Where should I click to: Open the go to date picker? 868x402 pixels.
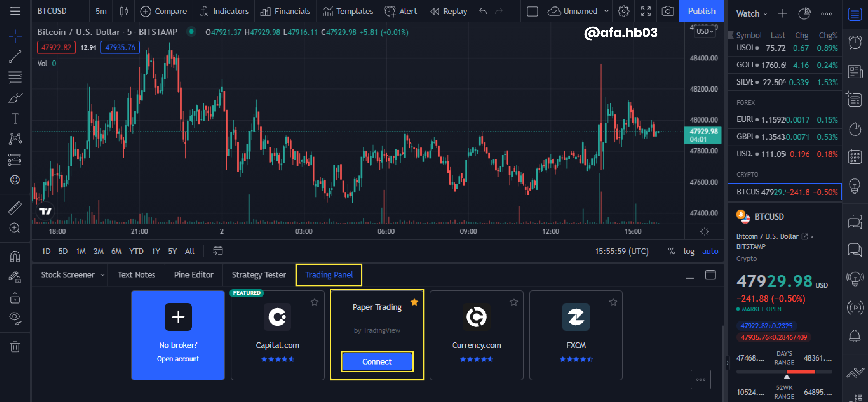tap(218, 251)
